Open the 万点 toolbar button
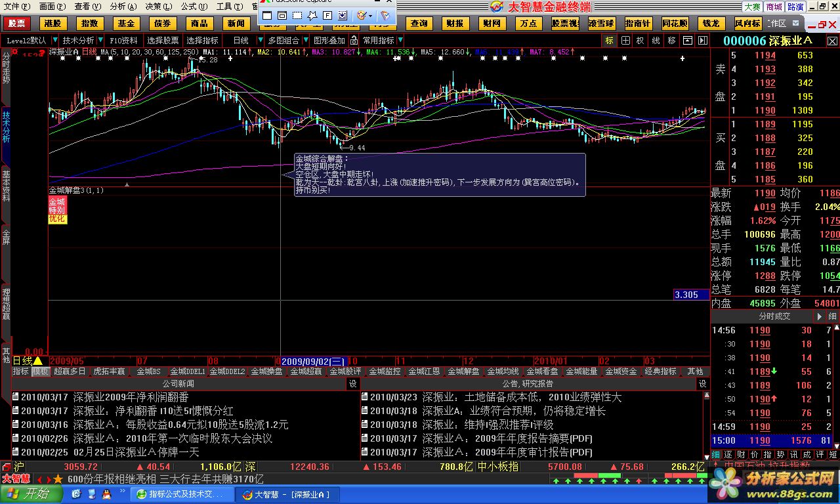The width and height of the screenshot is (840, 504). [528, 24]
